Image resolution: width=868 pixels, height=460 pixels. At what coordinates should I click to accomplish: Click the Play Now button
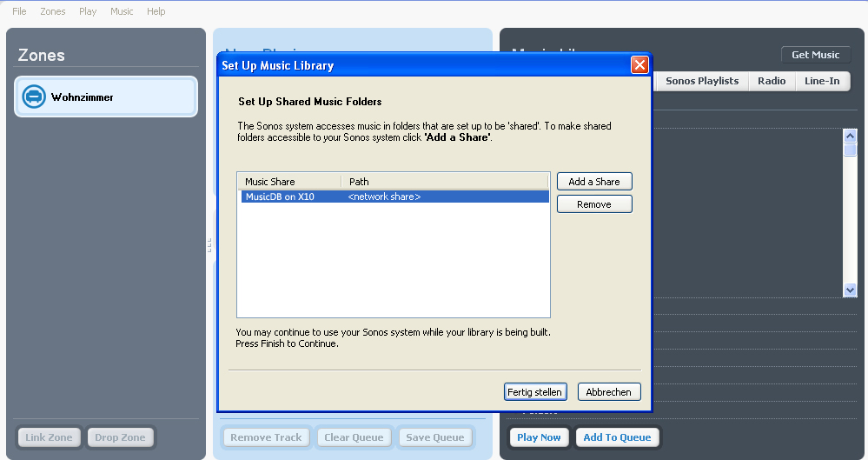539,437
